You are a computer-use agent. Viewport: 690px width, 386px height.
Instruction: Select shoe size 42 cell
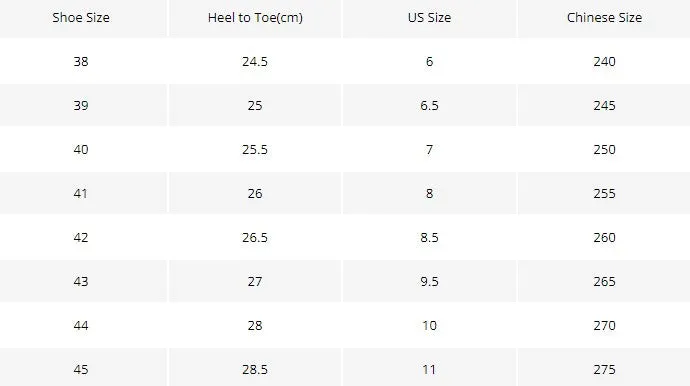point(81,237)
